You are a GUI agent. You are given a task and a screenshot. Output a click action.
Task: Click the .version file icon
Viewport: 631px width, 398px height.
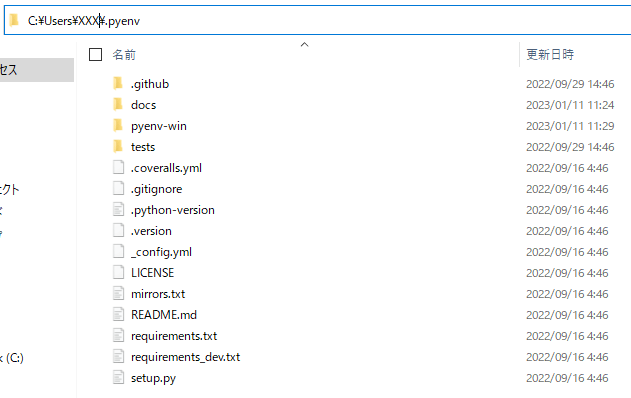pos(118,230)
